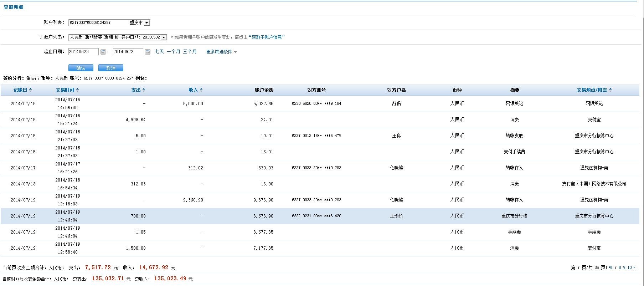Click the 取消 cancel button
The image size is (644, 286).
pyautogui.click(x=111, y=68)
